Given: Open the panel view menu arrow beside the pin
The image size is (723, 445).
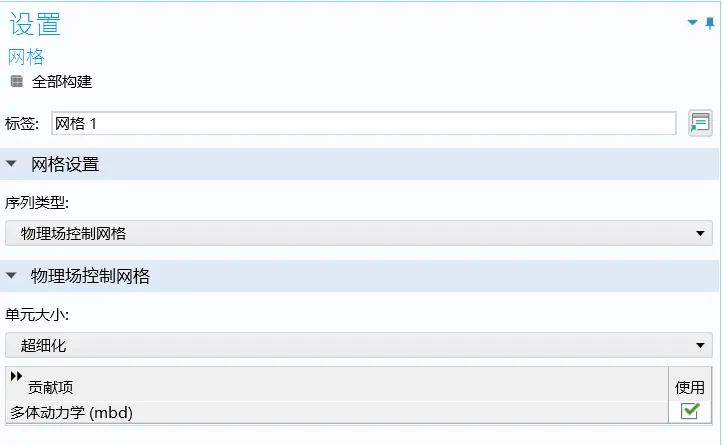Looking at the screenshot, I should tap(692, 22).
